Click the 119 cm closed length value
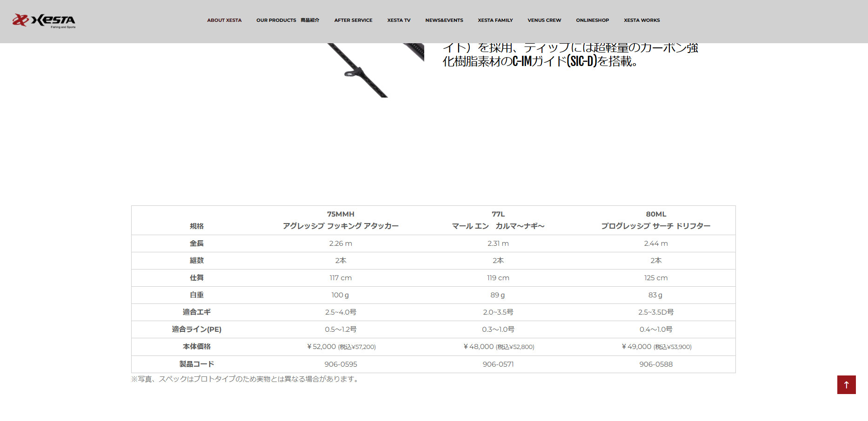Screen dimensions: 868x421 click(x=498, y=278)
